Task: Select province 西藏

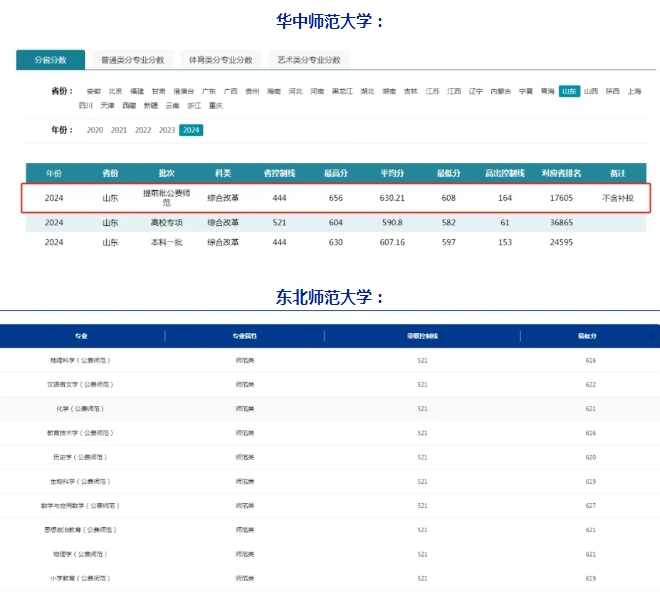Action: [129, 105]
